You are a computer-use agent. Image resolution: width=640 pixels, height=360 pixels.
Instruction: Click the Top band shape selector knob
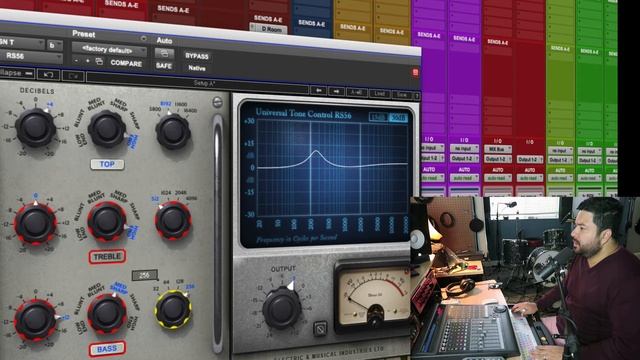tap(107, 129)
